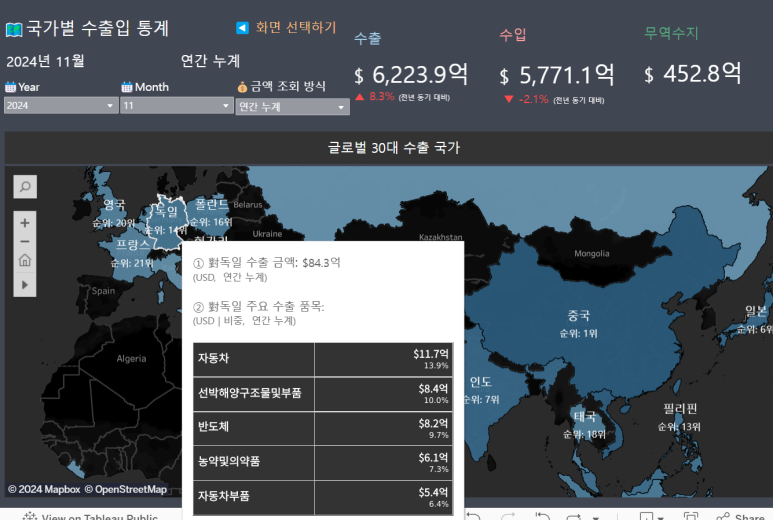Select 프랑스 label on the map
Screen dimensions: 773x520
133,244
